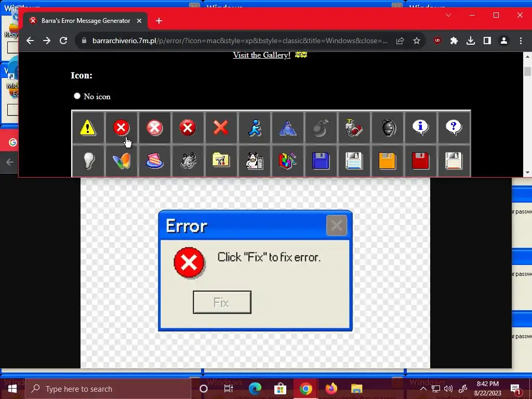Select the MSN butterfly icon

tap(121, 161)
